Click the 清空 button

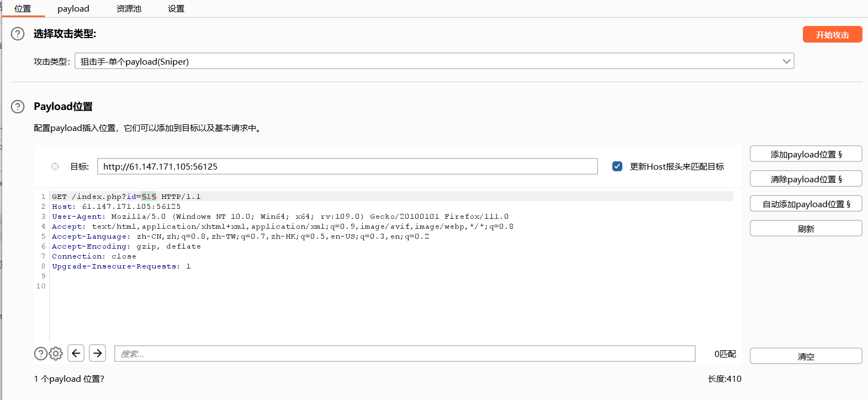(x=806, y=356)
